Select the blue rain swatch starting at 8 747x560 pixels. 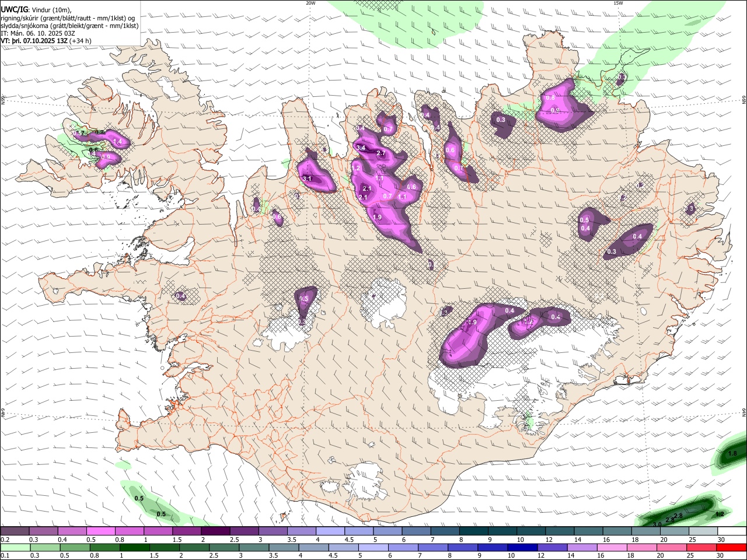[x=463, y=547]
